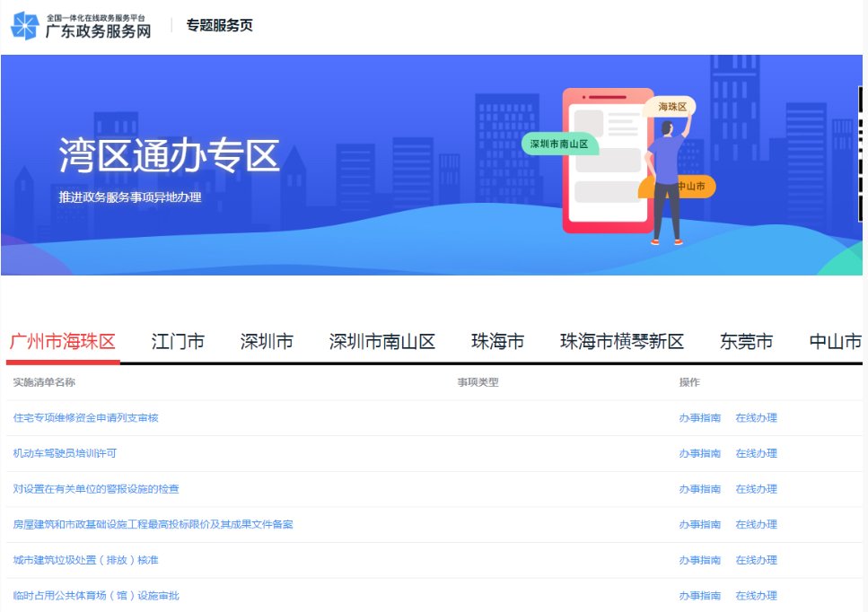868x612 pixels.
Task: Select the 广州市海珠区 tab
Action: click(x=63, y=341)
